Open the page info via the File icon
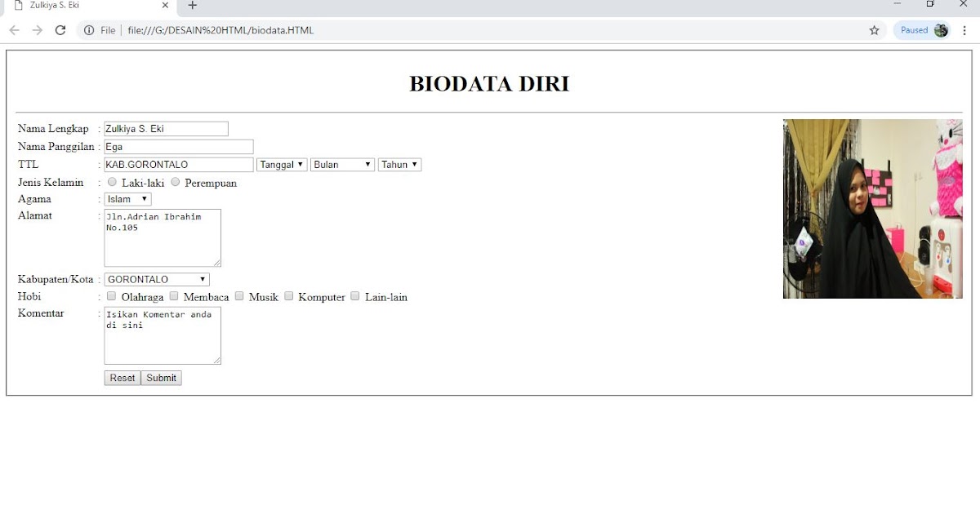Image resolution: width=980 pixels, height=514 pixels. 87,30
